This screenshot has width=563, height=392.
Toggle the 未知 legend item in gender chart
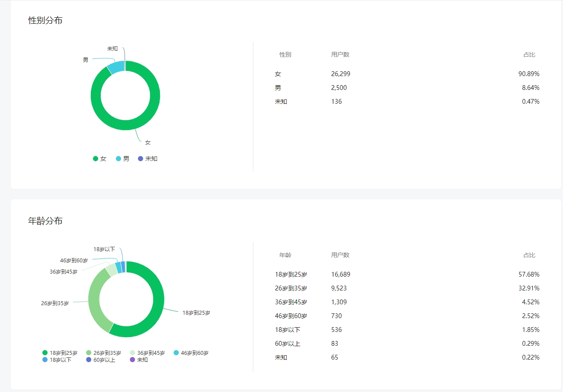tap(147, 159)
